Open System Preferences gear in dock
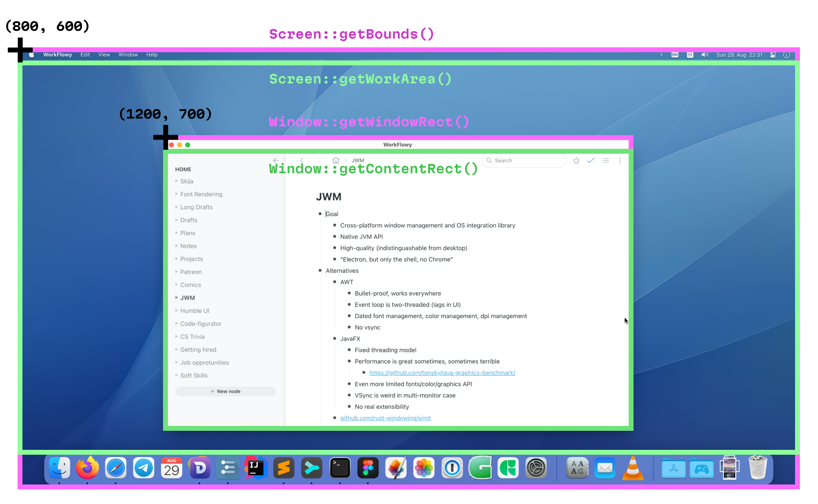Image resolution: width=818 pixels, height=504 pixels. pos(536,468)
